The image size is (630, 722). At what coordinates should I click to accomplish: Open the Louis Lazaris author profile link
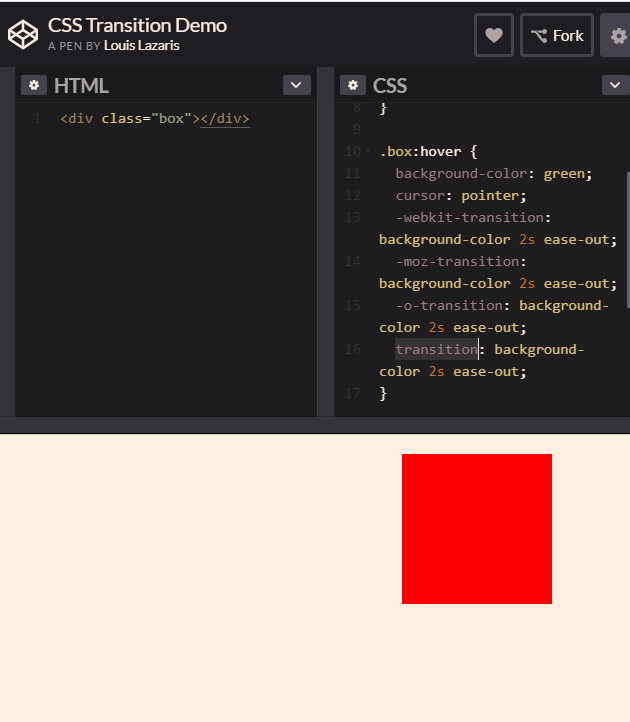point(141,46)
